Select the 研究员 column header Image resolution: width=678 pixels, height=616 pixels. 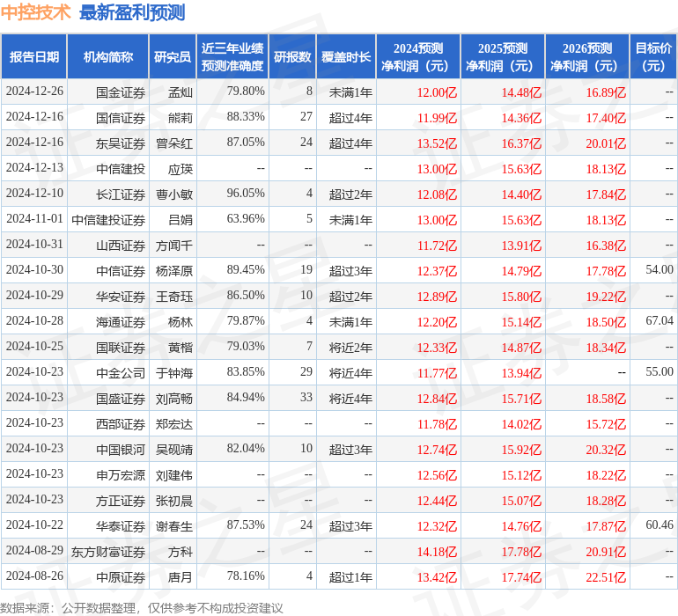172,57
